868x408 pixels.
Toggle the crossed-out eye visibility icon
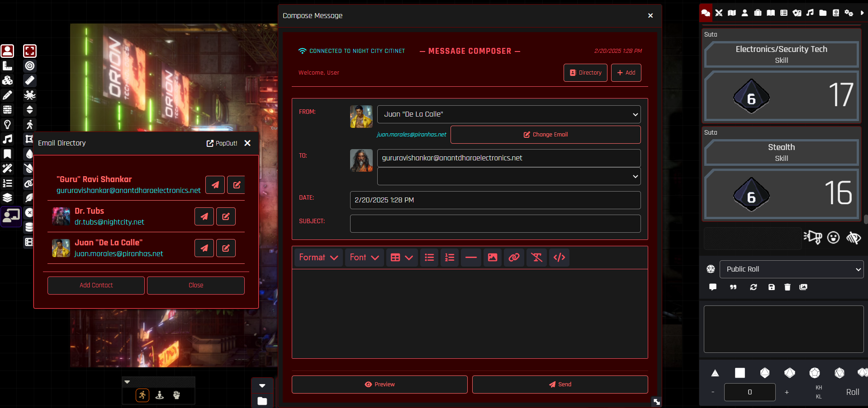coord(854,238)
